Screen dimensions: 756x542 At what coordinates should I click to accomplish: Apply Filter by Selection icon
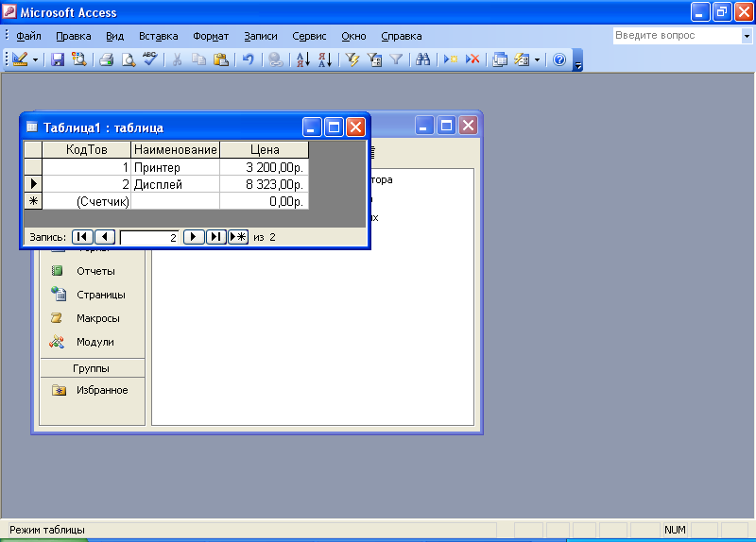[x=352, y=59]
